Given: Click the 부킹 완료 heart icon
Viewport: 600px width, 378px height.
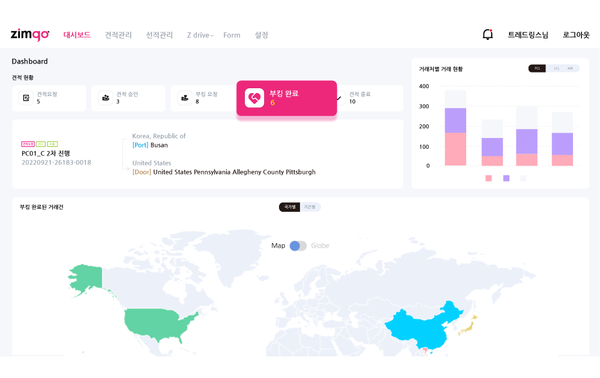Looking at the screenshot, I should point(254,98).
